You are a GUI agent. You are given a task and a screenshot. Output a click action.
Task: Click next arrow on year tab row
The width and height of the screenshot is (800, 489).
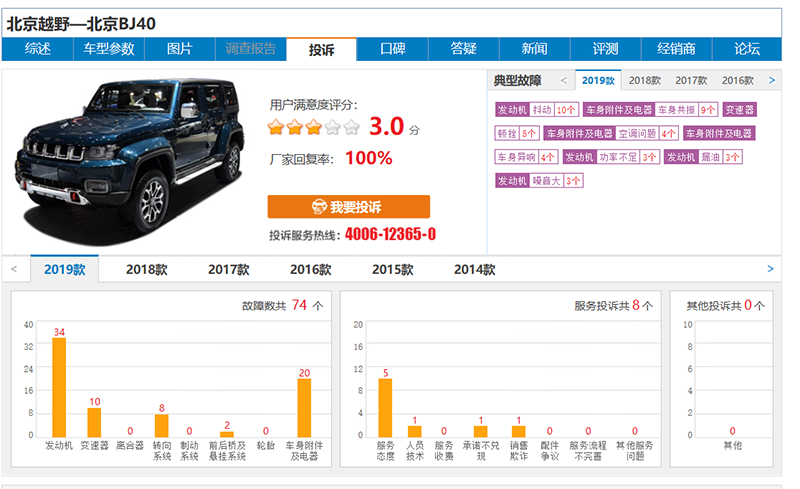click(770, 268)
